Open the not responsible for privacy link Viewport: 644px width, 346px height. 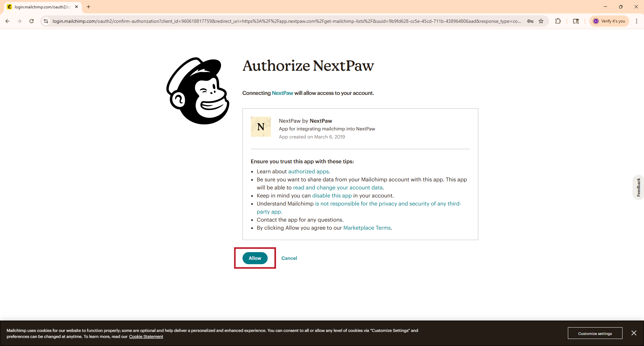click(x=359, y=208)
